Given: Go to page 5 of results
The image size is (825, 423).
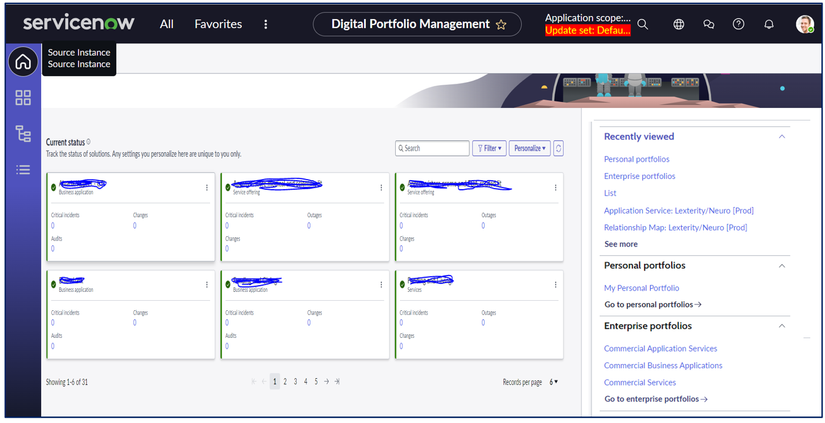Looking at the screenshot, I should pyautogui.click(x=316, y=381).
